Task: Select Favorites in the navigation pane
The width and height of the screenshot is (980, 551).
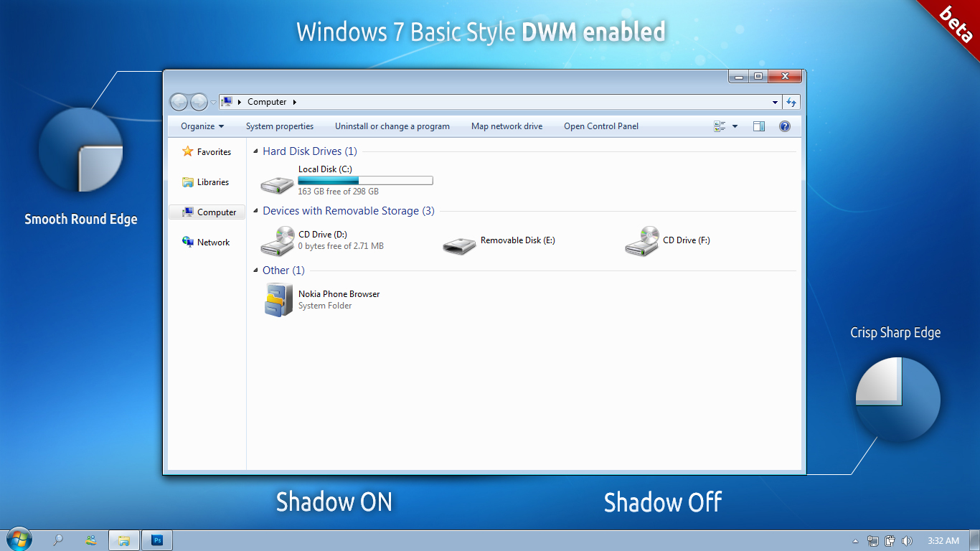Action: pyautogui.click(x=207, y=152)
